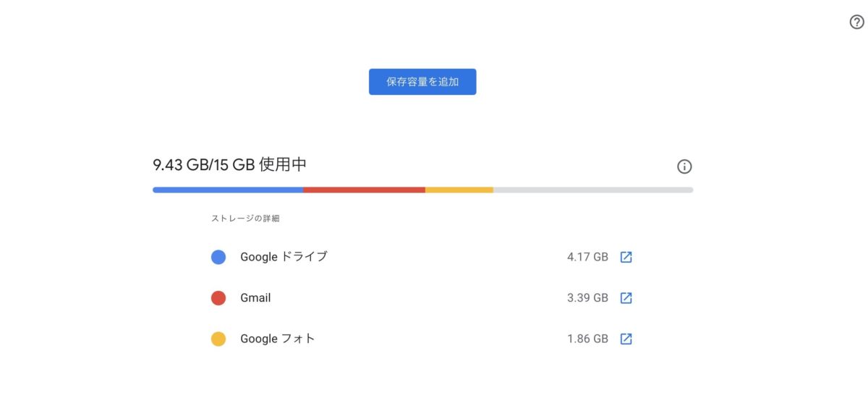Select the Gmail label

coord(255,298)
